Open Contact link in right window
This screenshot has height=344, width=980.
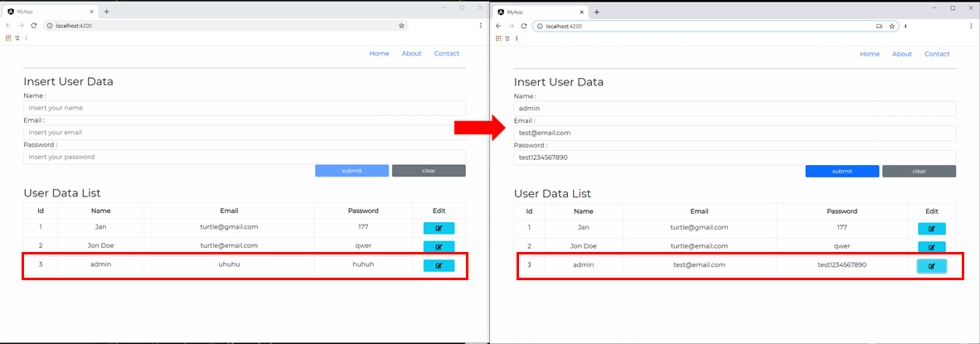click(937, 55)
